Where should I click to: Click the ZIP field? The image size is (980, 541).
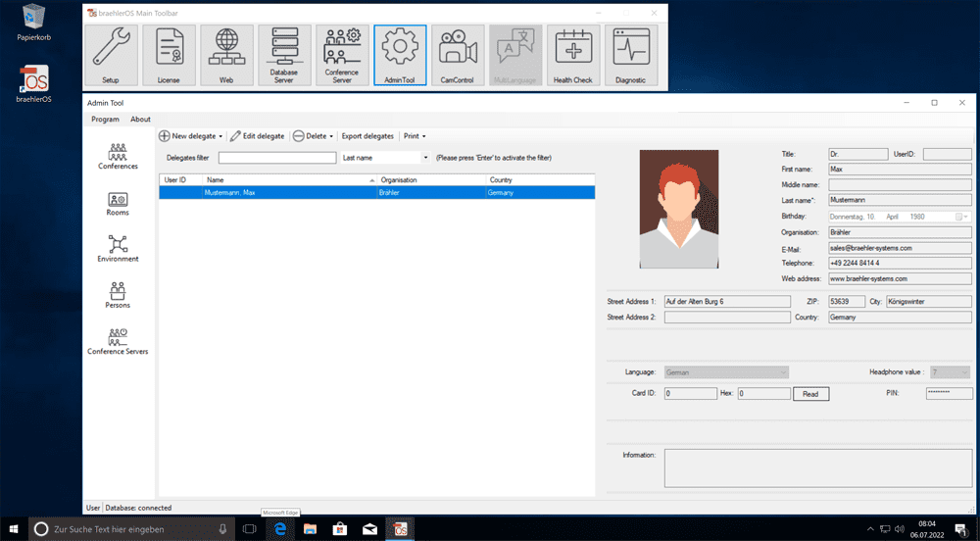click(847, 302)
